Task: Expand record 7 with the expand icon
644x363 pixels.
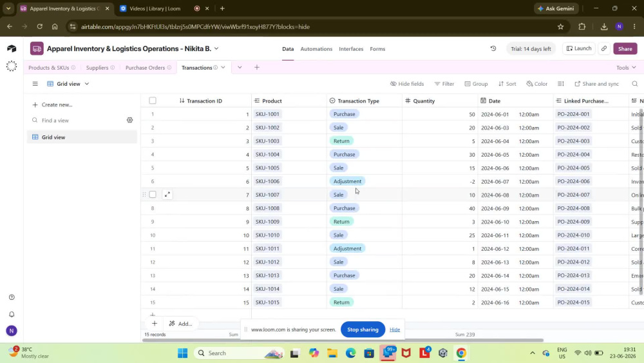Action: point(167,195)
